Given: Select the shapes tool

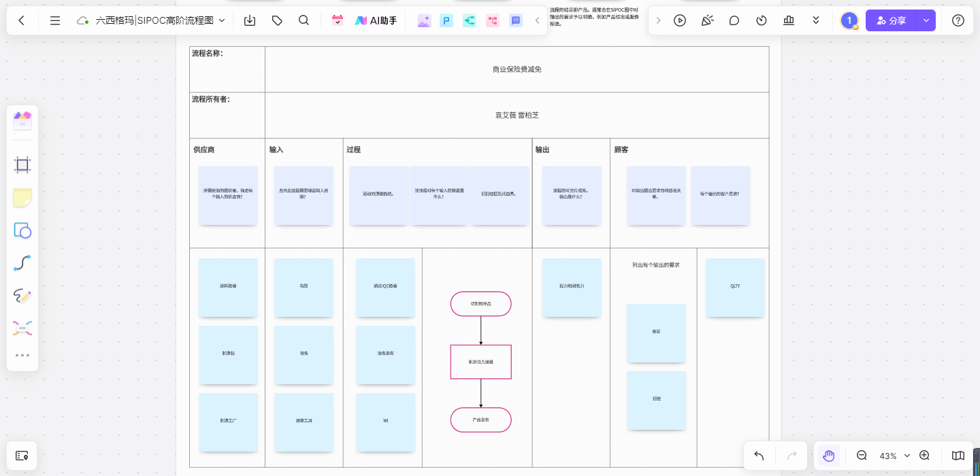Looking at the screenshot, I should tap(22, 231).
